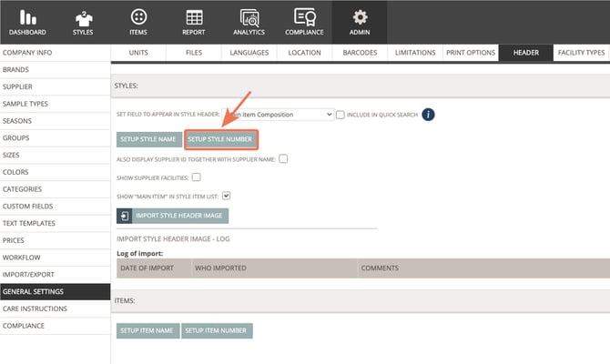
Task: Click the Analytics icon
Action: 250,16
